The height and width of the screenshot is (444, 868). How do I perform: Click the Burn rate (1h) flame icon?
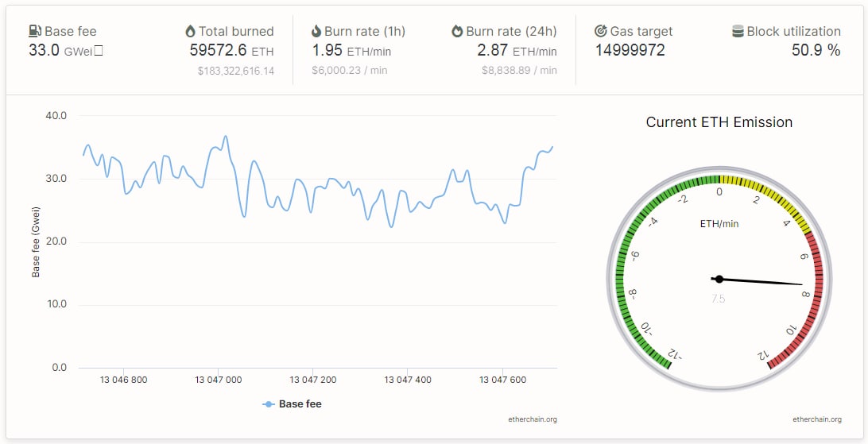[x=316, y=32]
